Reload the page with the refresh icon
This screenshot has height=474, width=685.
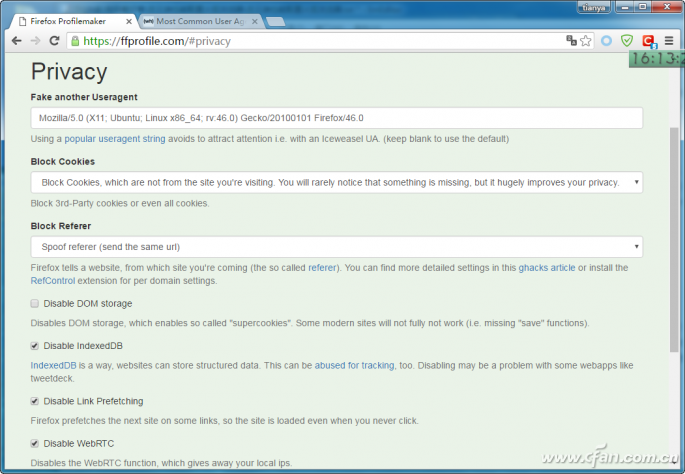pyautogui.click(x=54, y=41)
